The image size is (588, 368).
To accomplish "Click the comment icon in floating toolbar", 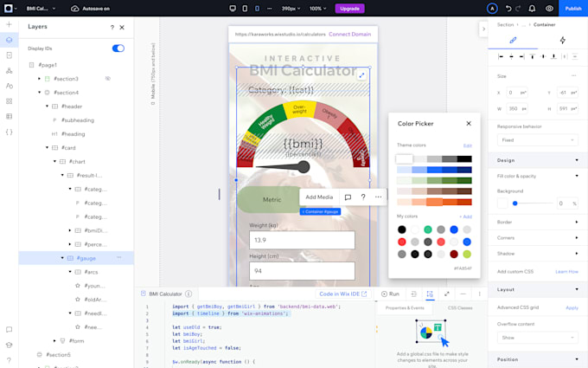I will (348, 197).
